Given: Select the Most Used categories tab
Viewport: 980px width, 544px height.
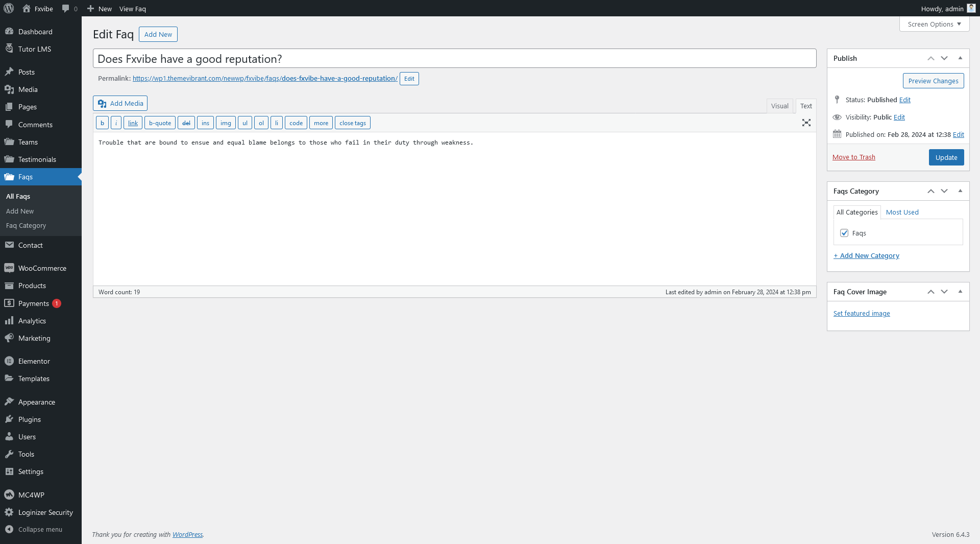Looking at the screenshot, I should point(902,212).
